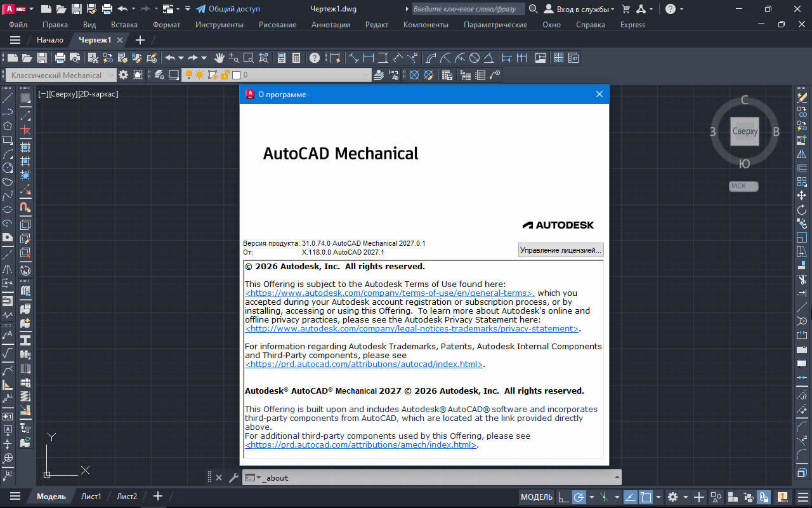Click the customize wrench icon on command line
The image size is (812, 508).
pos(233,478)
